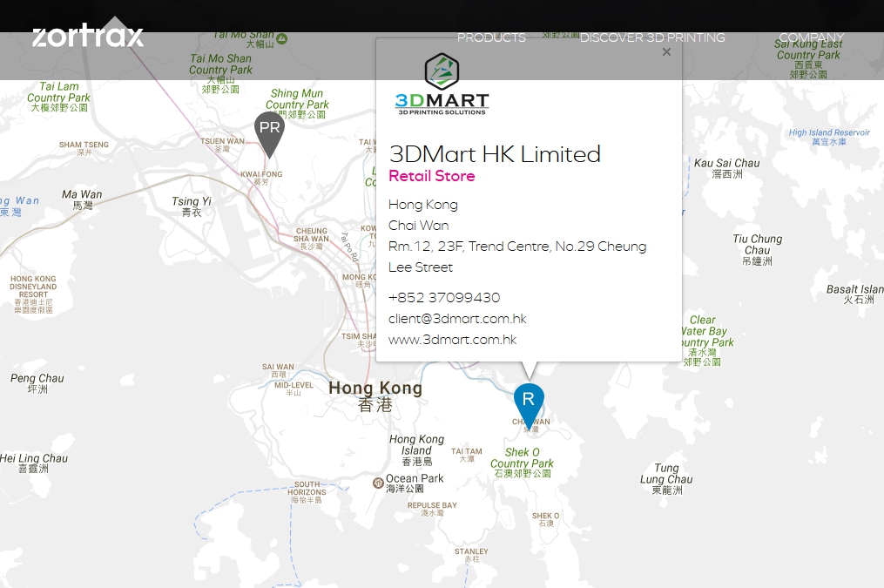
Task: Click the grey PR map marker
Action: (x=269, y=134)
